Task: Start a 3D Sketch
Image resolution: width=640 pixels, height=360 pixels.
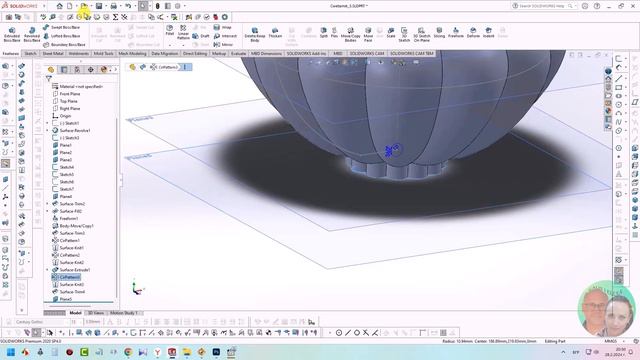Action: click(404, 35)
